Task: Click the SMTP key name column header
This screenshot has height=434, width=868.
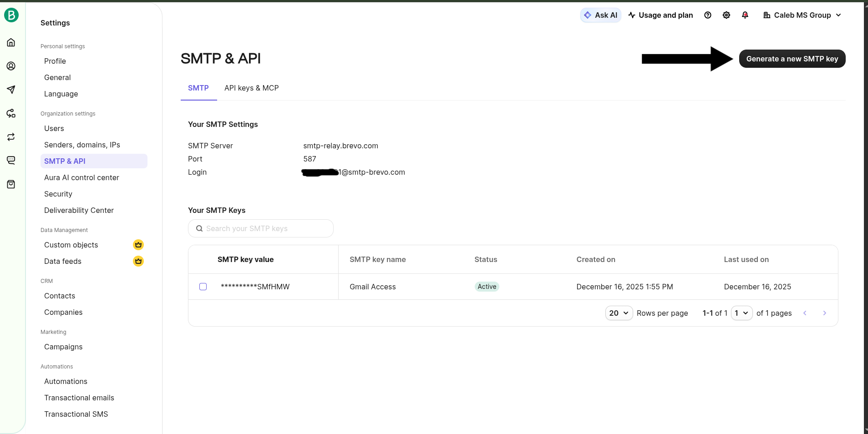Action: (x=377, y=259)
